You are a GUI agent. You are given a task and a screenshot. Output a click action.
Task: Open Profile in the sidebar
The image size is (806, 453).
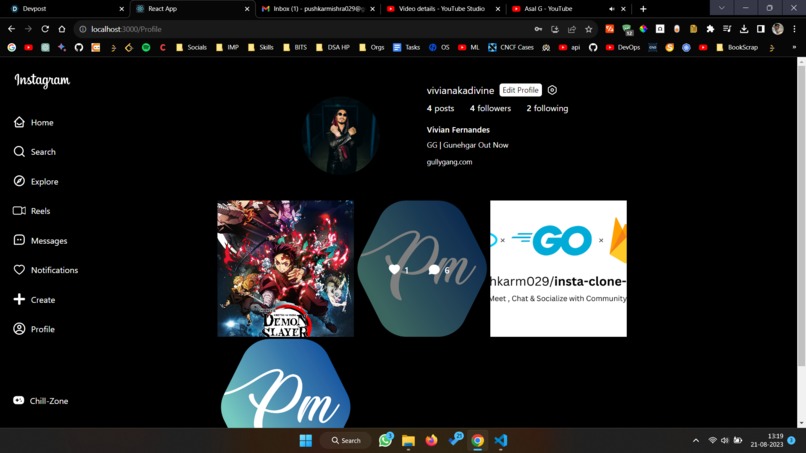pyautogui.click(x=34, y=329)
